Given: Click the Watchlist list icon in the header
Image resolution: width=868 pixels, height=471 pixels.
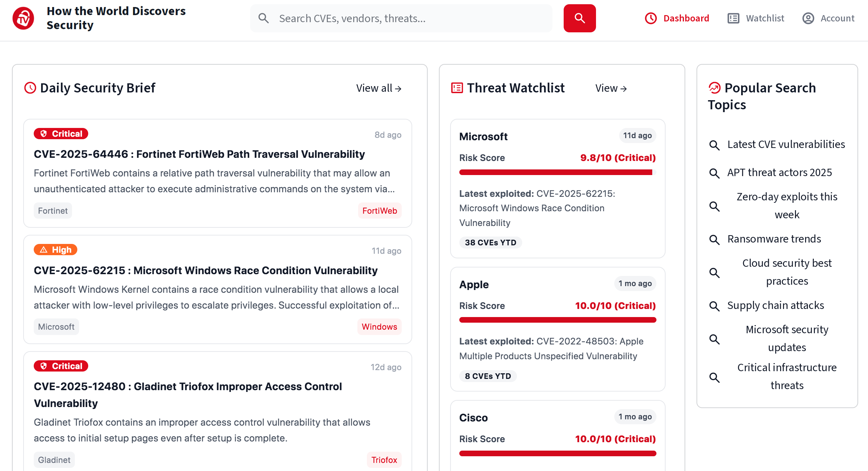Looking at the screenshot, I should [x=733, y=18].
